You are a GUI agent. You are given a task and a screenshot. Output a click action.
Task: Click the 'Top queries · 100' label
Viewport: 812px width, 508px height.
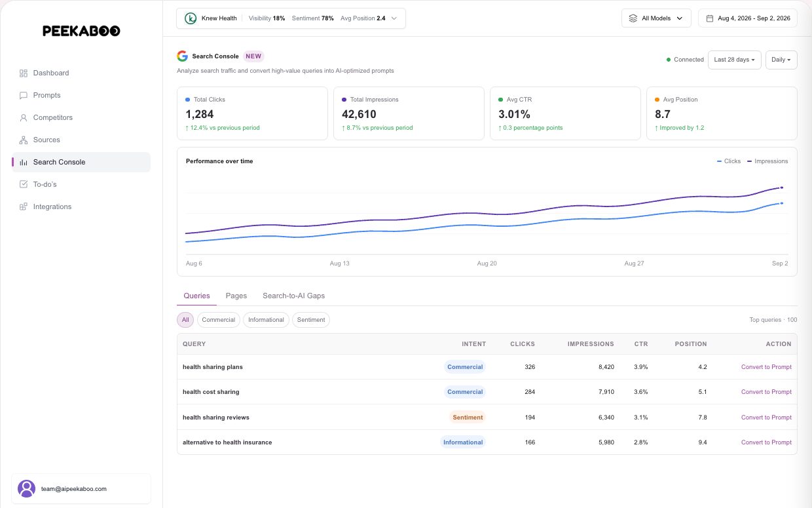click(773, 320)
